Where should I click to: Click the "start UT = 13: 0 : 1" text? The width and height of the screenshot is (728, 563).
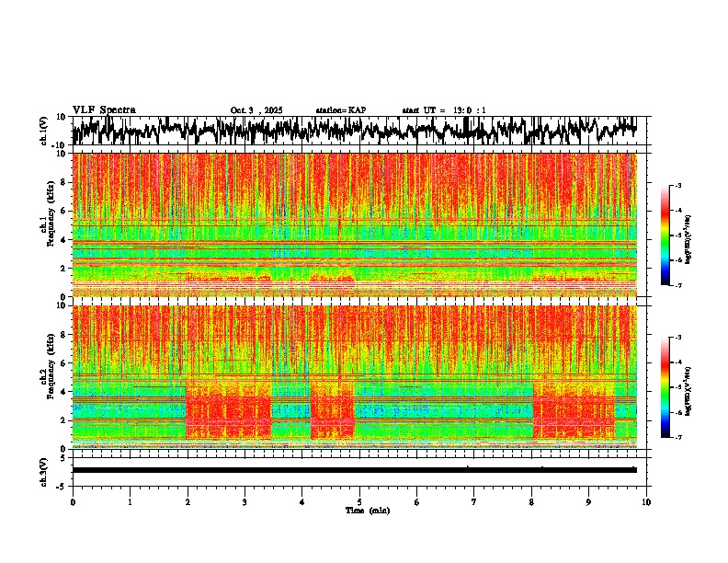pyautogui.click(x=444, y=110)
